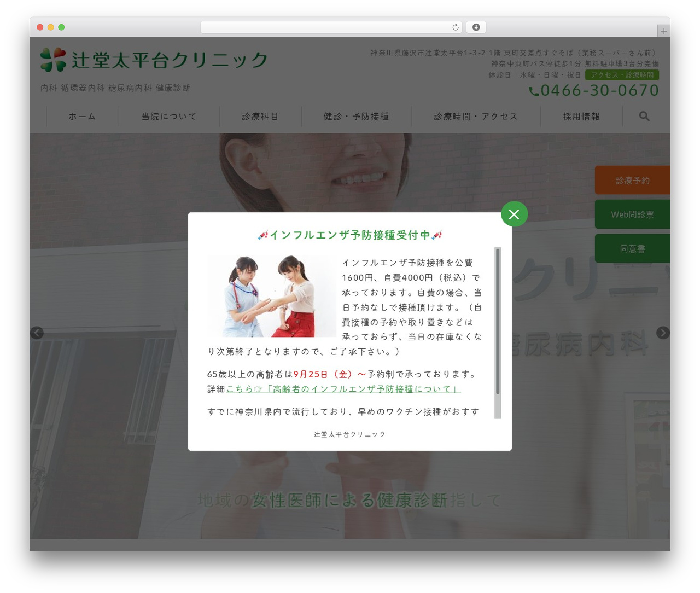Open the 診療時間・アクセス menu item
The height and width of the screenshot is (593, 700).
click(x=476, y=117)
